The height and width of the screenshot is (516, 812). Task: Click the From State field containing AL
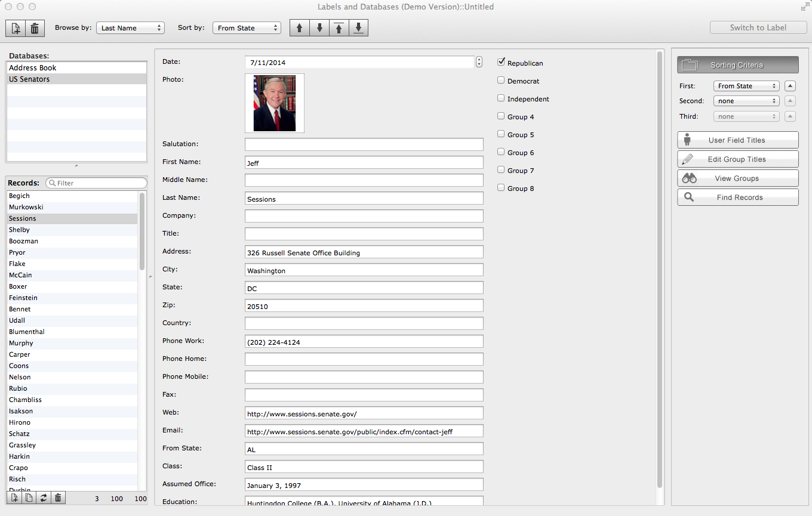[364, 449]
